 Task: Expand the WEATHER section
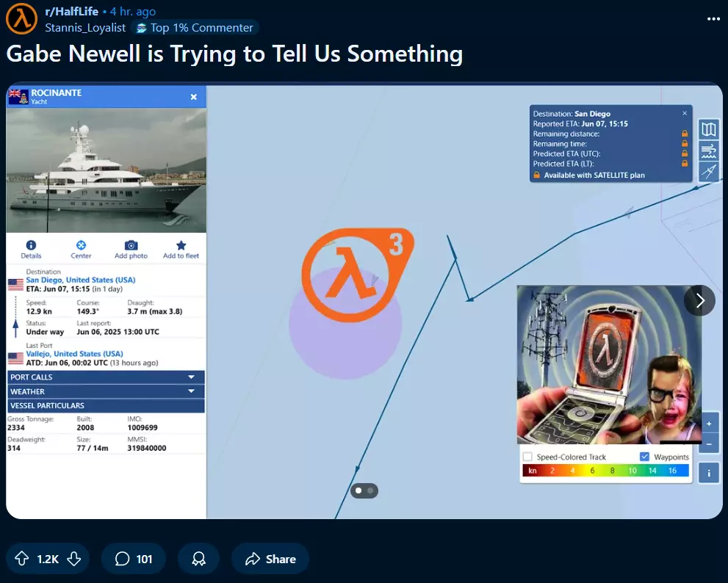[x=106, y=391]
